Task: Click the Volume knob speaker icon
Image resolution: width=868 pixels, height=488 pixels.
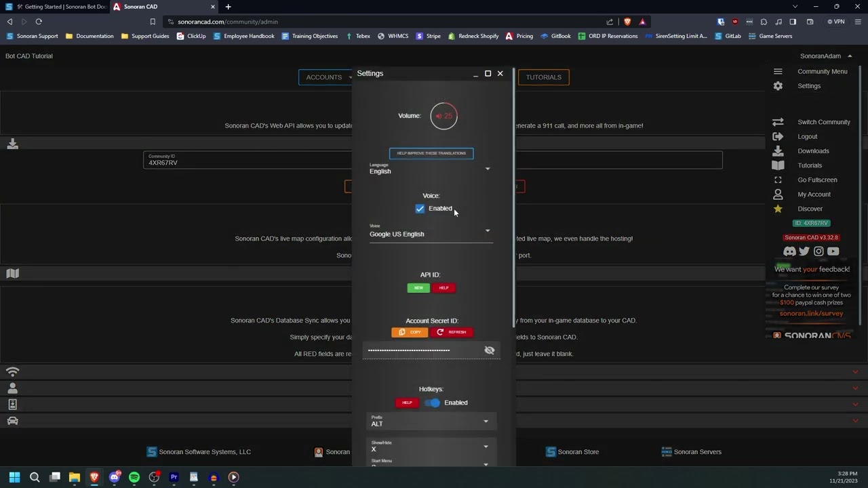Action: click(x=439, y=116)
